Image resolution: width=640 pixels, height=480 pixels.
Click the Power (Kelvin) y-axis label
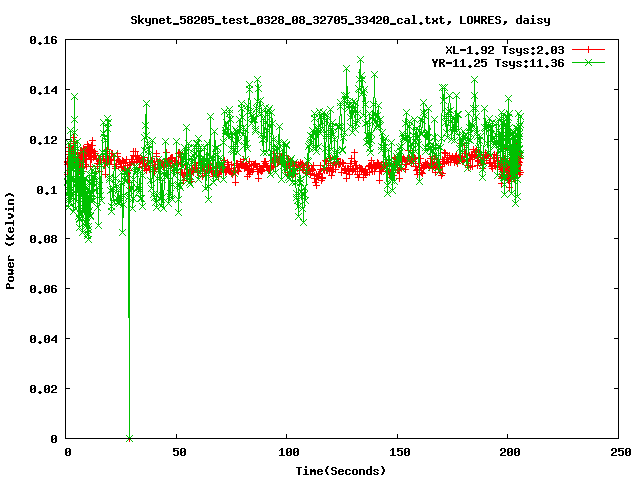pos(10,241)
